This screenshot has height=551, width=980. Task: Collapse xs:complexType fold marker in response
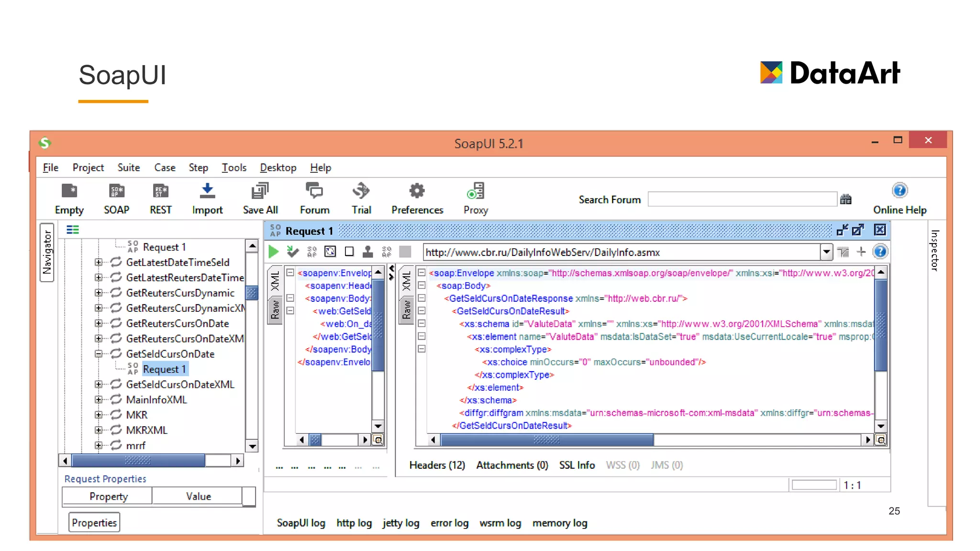(422, 349)
